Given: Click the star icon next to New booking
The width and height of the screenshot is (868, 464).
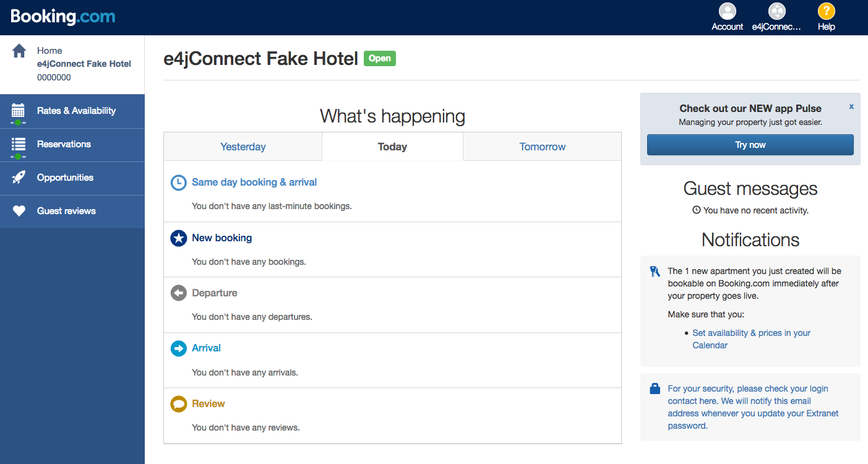Looking at the screenshot, I should tap(178, 238).
